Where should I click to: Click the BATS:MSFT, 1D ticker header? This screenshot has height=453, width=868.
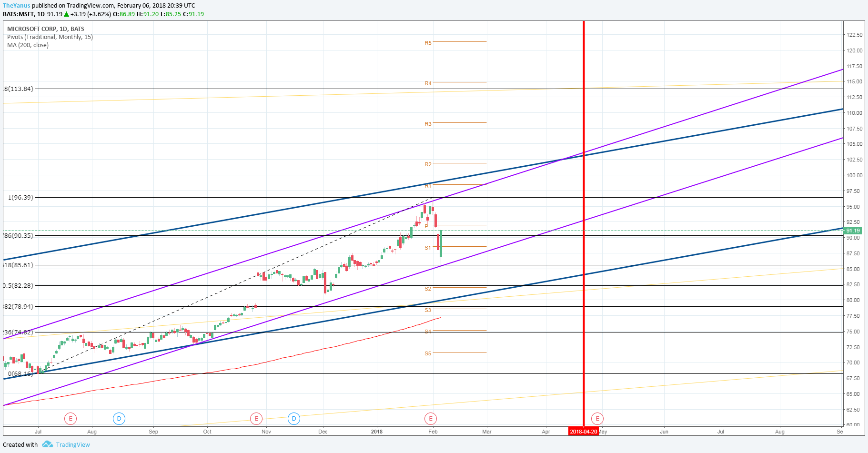pos(24,14)
